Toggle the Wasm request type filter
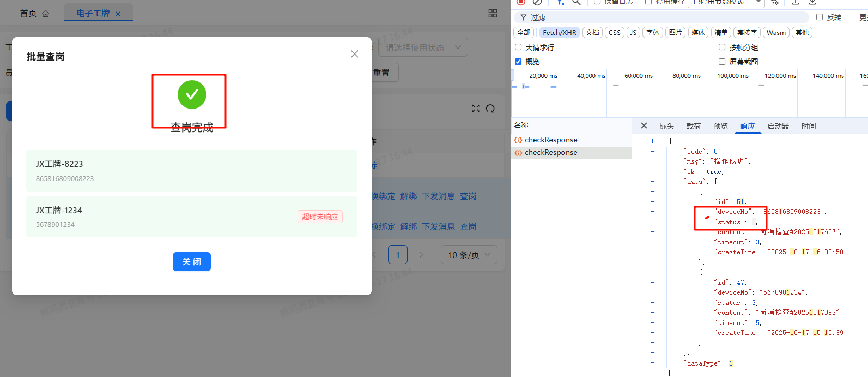868x377 pixels. (776, 33)
